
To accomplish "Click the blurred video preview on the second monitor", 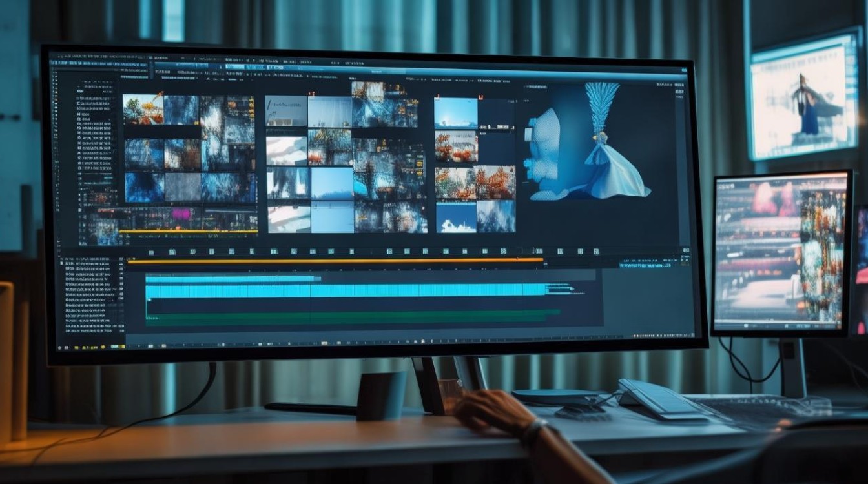I will [780, 252].
